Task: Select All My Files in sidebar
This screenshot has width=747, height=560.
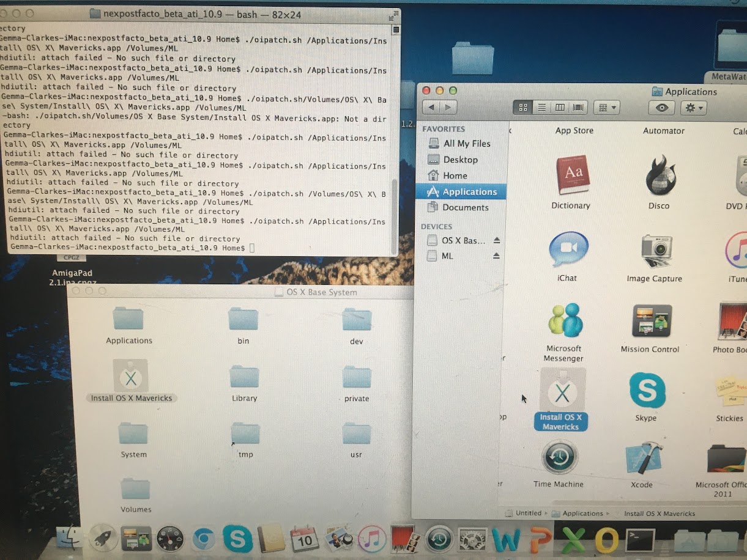Action: click(x=466, y=144)
